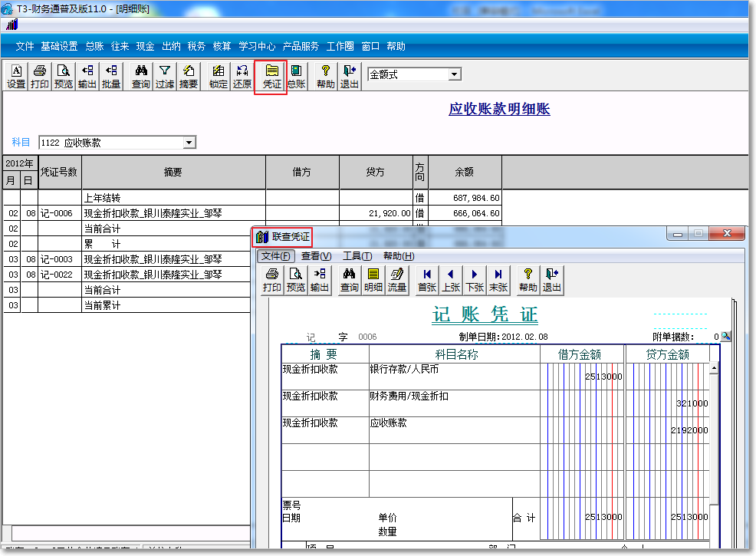Open the 往来 menu in the menu bar

[x=120, y=46]
